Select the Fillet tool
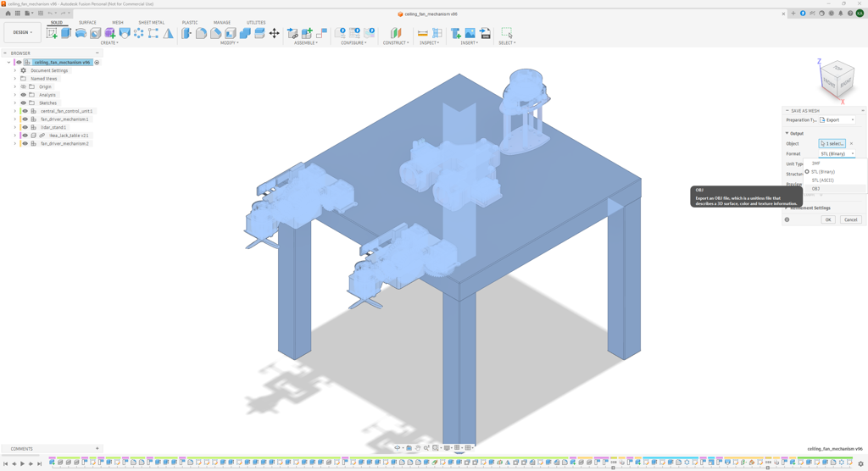This screenshot has height=471, width=868. [x=201, y=33]
